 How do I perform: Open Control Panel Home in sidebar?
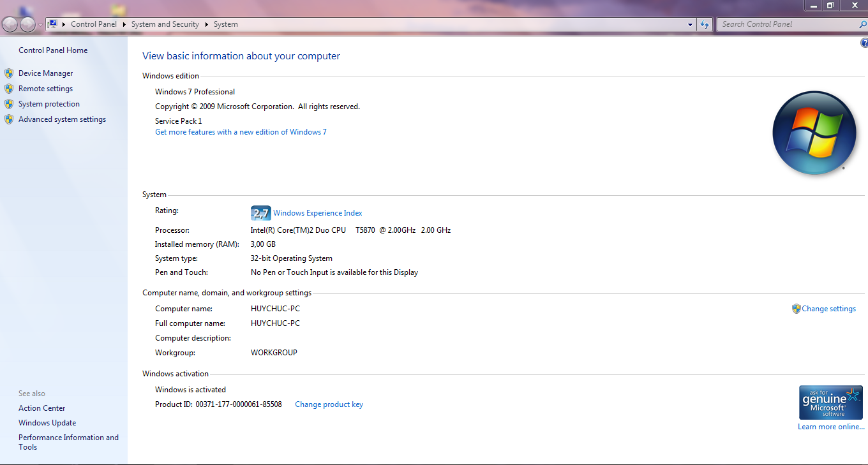53,50
